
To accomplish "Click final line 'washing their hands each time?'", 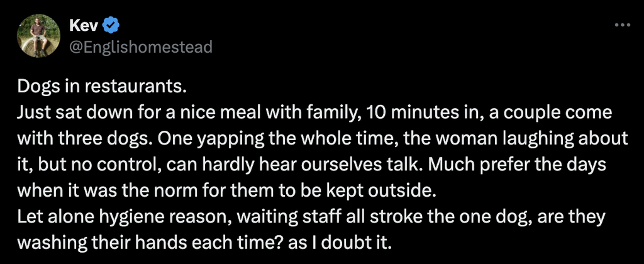I will click(204, 243).
